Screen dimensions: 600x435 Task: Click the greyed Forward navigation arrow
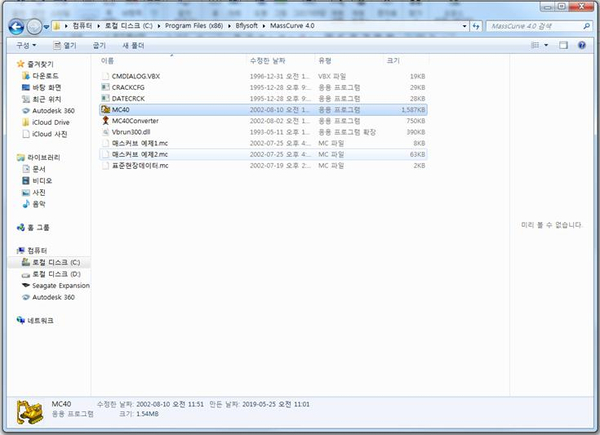34,27
